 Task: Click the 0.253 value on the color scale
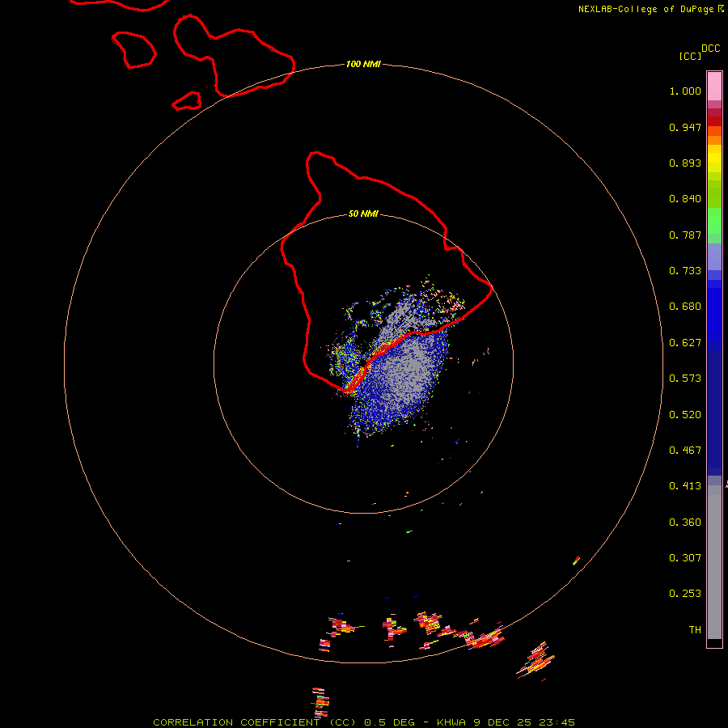(x=685, y=594)
